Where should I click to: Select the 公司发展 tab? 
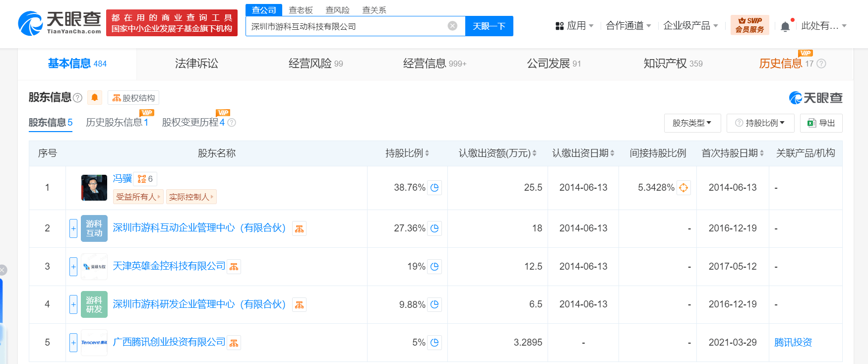pyautogui.click(x=554, y=64)
